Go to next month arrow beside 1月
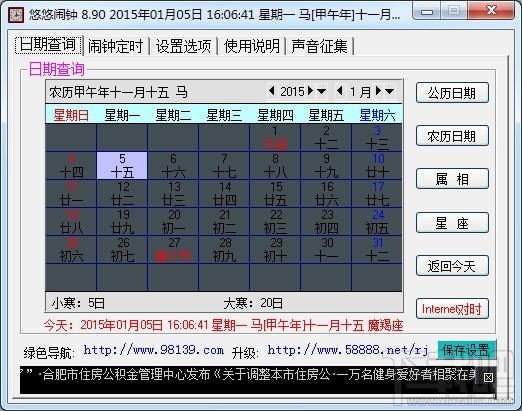 (378, 91)
